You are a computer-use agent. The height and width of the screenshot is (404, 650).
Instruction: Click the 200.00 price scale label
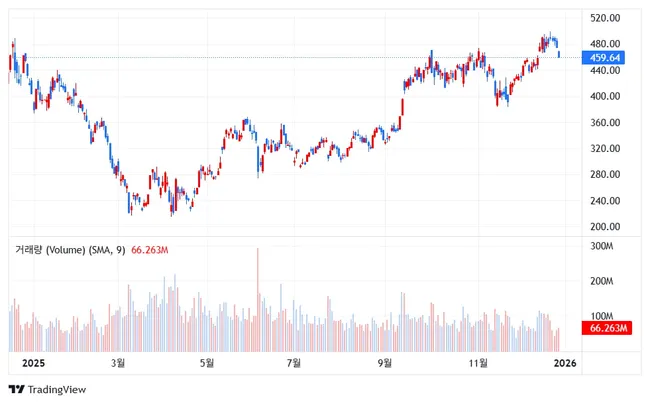coord(606,227)
